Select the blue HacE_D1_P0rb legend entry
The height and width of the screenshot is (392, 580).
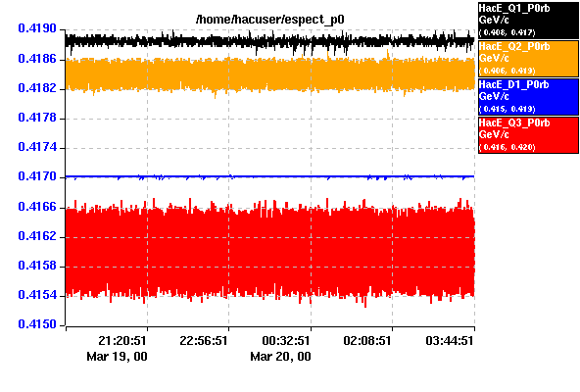528,97
